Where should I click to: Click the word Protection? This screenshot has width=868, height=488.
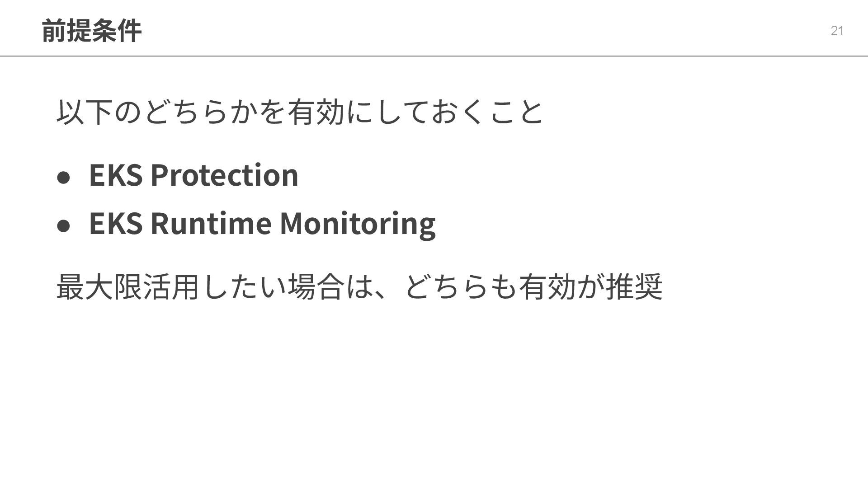click(224, 175)
